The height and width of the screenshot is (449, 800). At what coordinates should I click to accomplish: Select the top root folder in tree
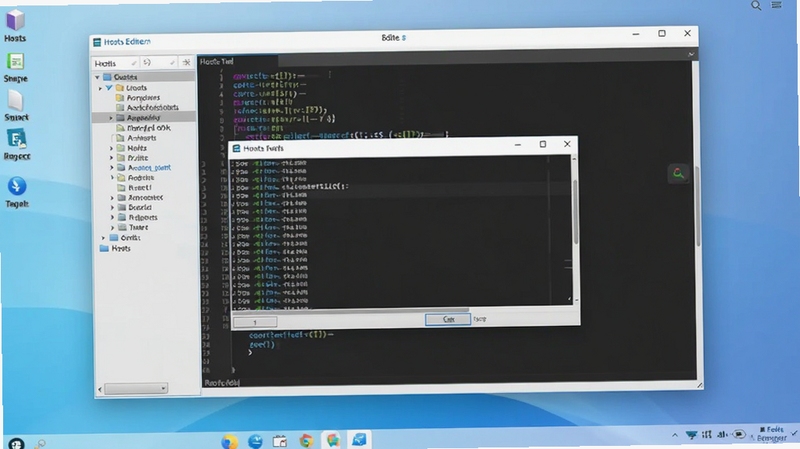(126, 77)
